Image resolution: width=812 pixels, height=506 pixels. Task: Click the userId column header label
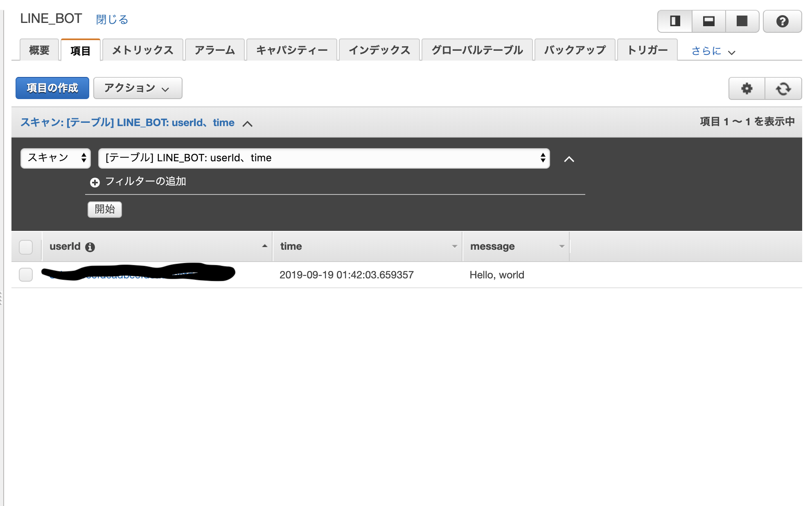pyautogui.click(x=65, y=246)
